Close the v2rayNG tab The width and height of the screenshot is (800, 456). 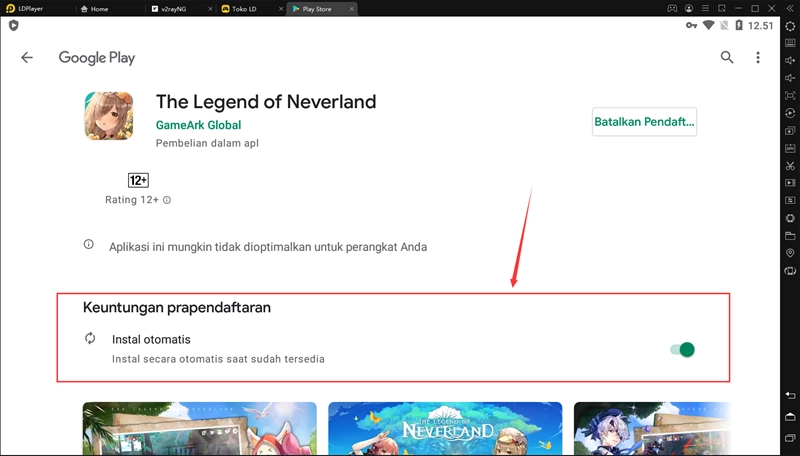tap(211, 9)
